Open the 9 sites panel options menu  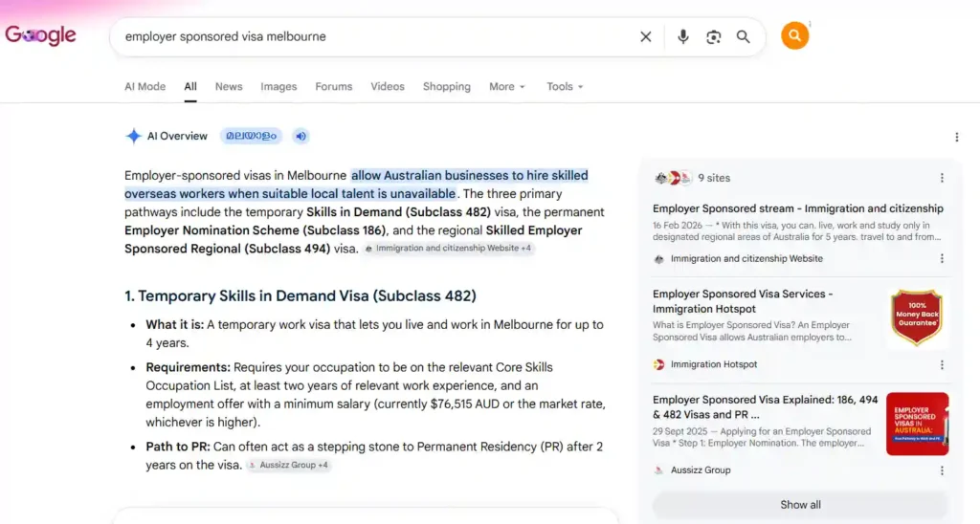[x=942, y=178]
